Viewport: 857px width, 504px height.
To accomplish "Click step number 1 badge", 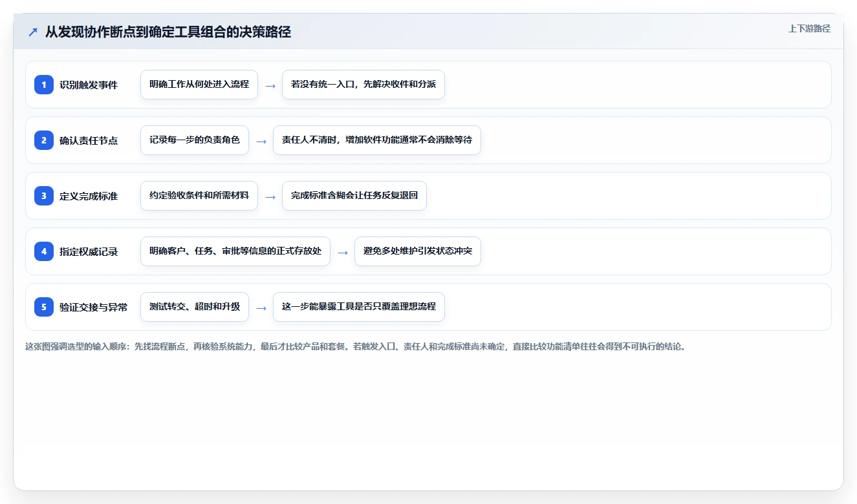I will 44,85.
